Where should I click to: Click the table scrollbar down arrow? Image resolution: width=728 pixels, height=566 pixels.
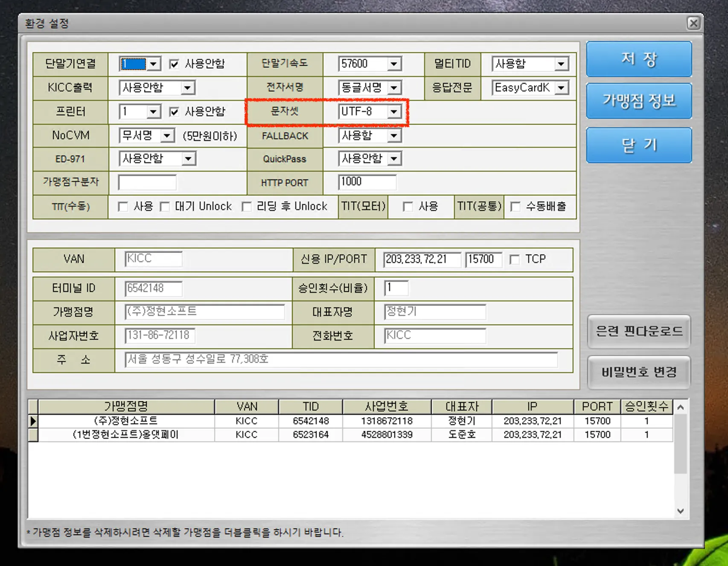(680, 511)
